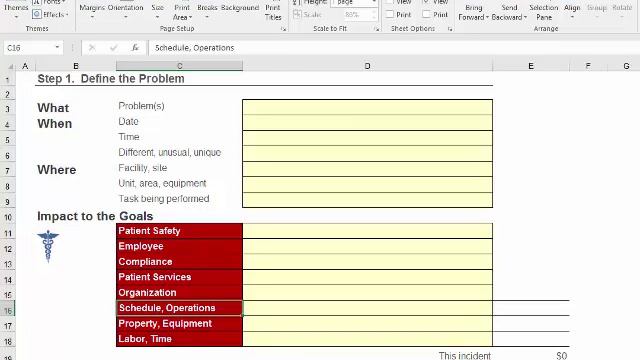Click the 'Problem(s)' label
Image resolution: width=640 pixels, height=360 pixels.
click(x=141, y=106)
